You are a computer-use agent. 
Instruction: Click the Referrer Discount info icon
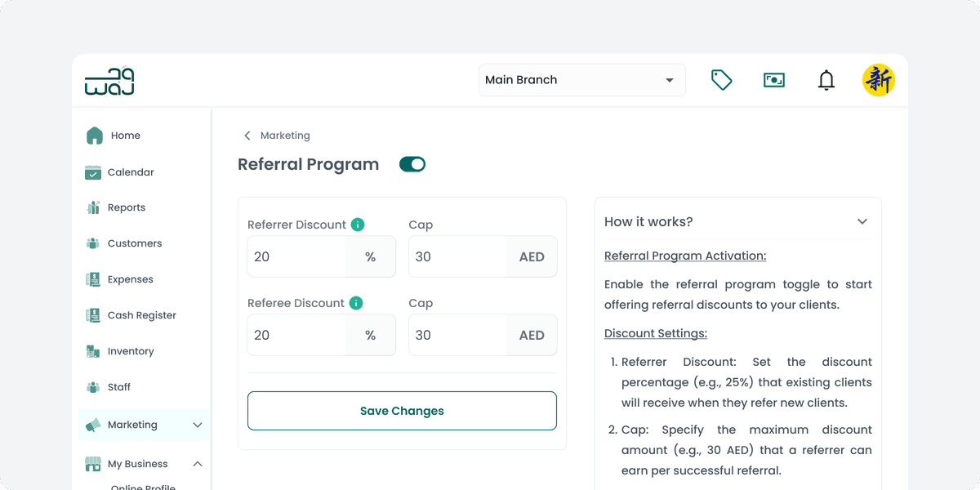coord(358,224)
